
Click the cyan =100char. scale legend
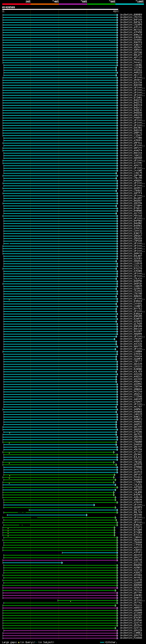click(108, 642)
